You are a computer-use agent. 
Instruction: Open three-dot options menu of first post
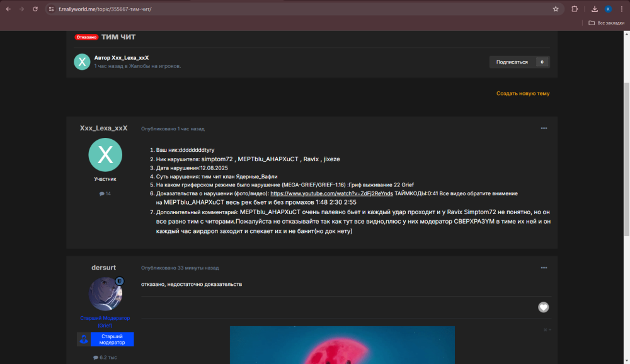click(544, 128)
